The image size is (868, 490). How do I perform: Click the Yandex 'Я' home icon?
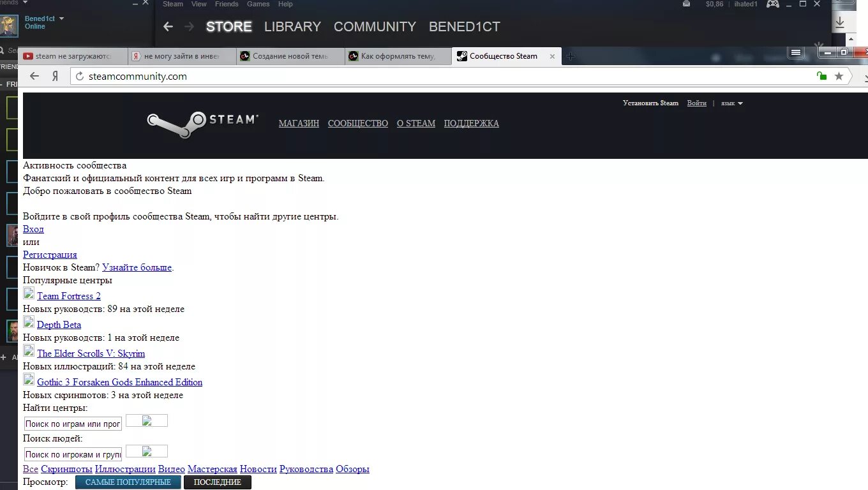[x=56, y=76]
